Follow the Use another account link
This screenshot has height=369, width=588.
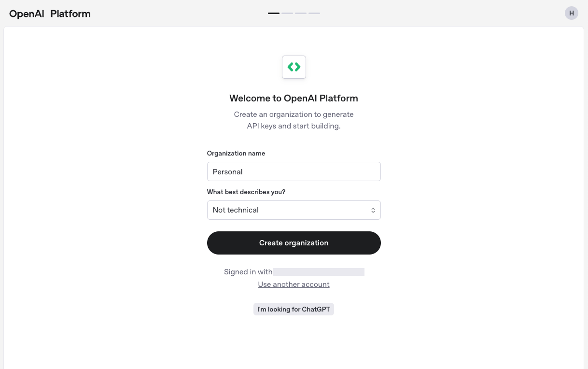pyautogui.click(x=294, y=284)
